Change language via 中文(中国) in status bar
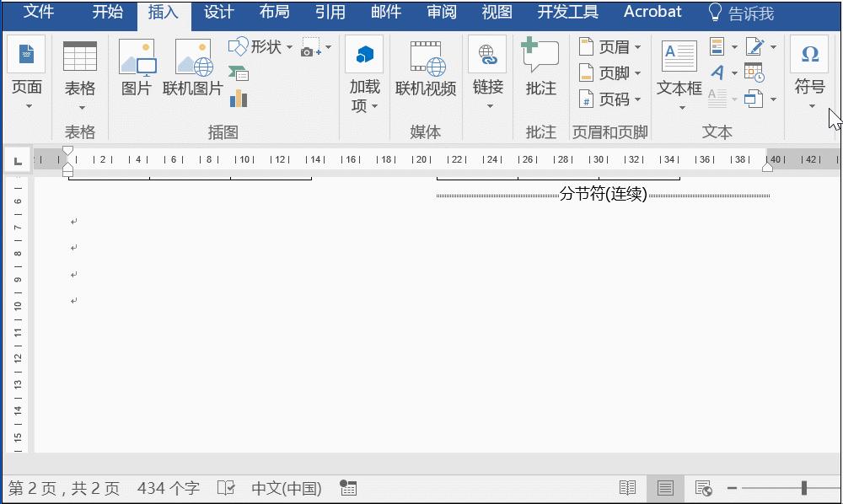The image size is (843, 504). click(x=286, y=488)
